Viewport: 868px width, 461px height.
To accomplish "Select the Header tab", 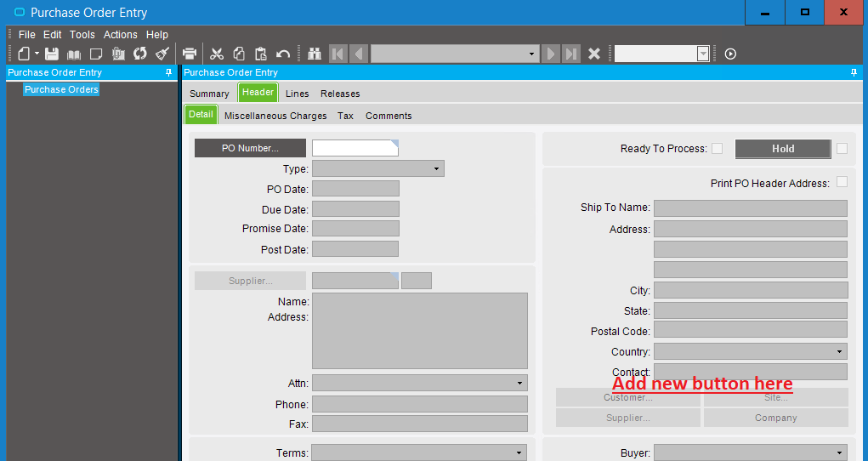I will (x=258, y=92).
